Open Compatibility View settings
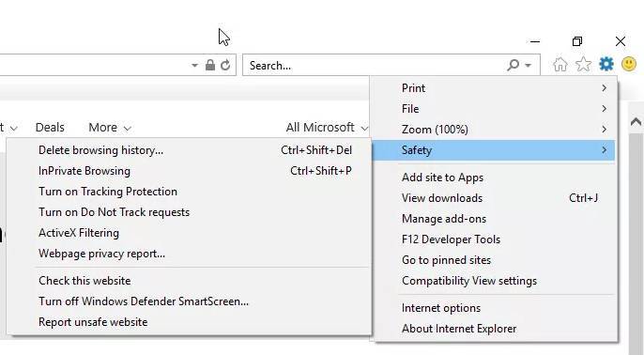This screenshot has width=644, height=355. coord(494,281)
